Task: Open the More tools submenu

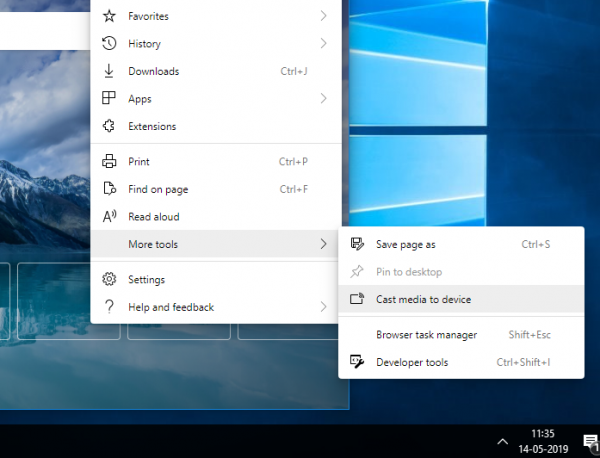Action: click(x=153, y=244)
